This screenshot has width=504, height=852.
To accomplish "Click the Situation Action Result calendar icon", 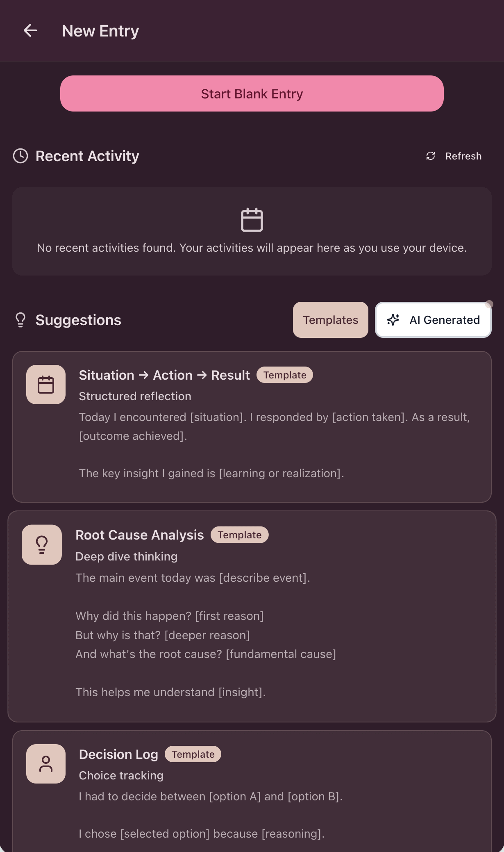I will (46, 385).
